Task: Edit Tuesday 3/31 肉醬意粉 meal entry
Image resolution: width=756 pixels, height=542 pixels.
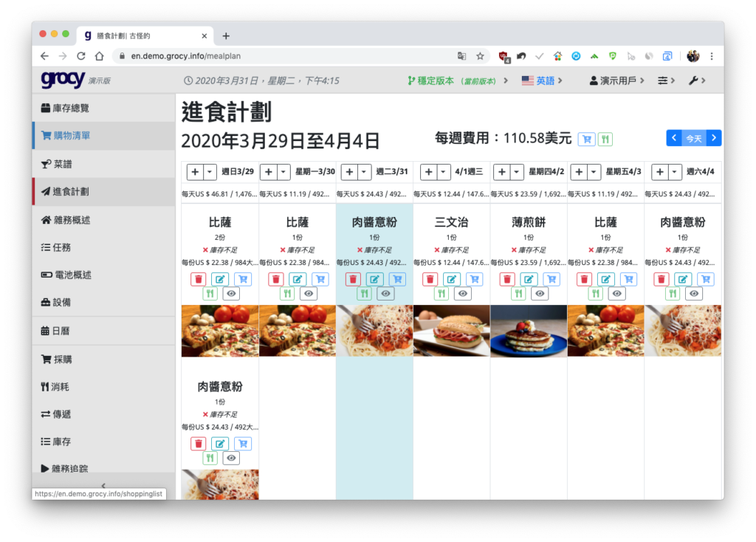Action: pos(374,279)
